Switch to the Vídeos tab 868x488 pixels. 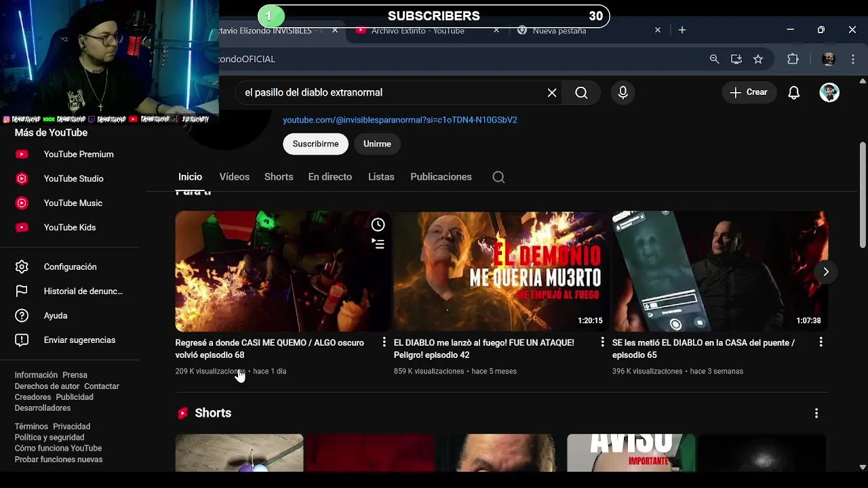[234, 177]
